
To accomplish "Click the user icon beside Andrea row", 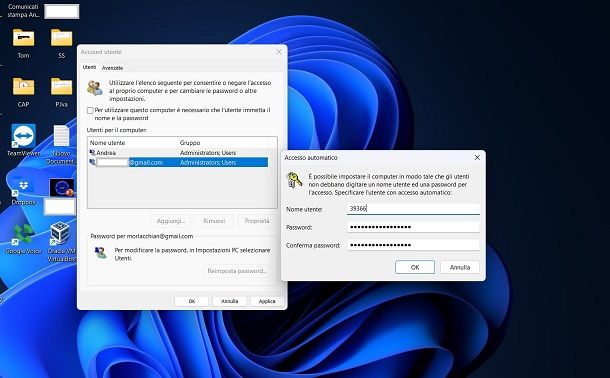I will tap(92, 153).
